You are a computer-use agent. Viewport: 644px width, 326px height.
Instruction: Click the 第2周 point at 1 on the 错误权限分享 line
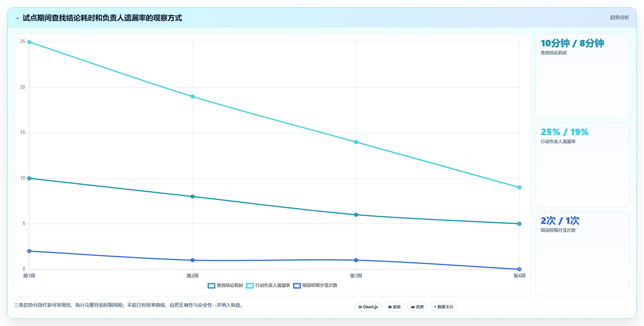[x=192, y=260]
